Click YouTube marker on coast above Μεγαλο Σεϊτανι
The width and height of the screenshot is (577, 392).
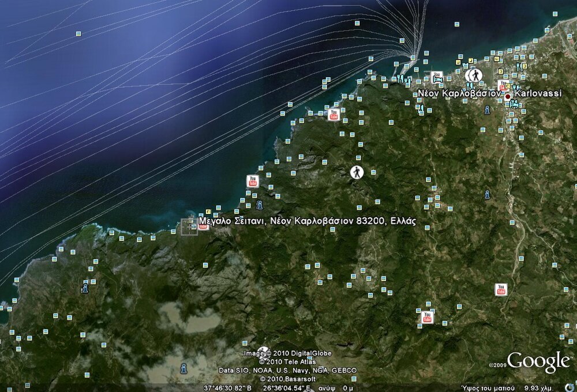pyautogui.click(x=252, y=181)
